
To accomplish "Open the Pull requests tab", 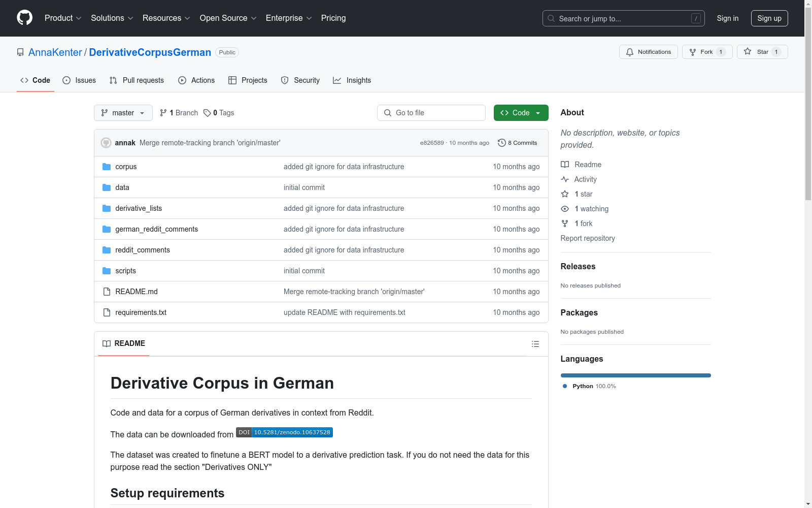I will click(x=137, y=80).
